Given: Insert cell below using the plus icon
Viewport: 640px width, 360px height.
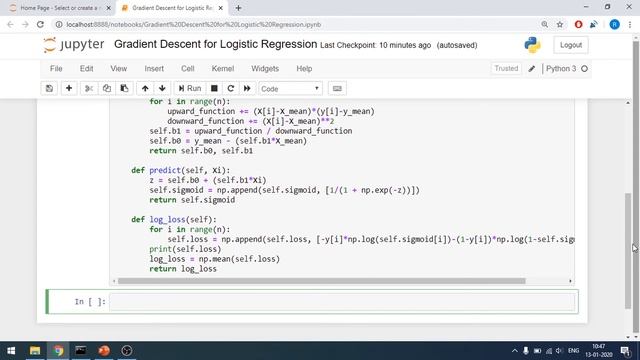Looking at the screenshot, I should pos(69,89).
